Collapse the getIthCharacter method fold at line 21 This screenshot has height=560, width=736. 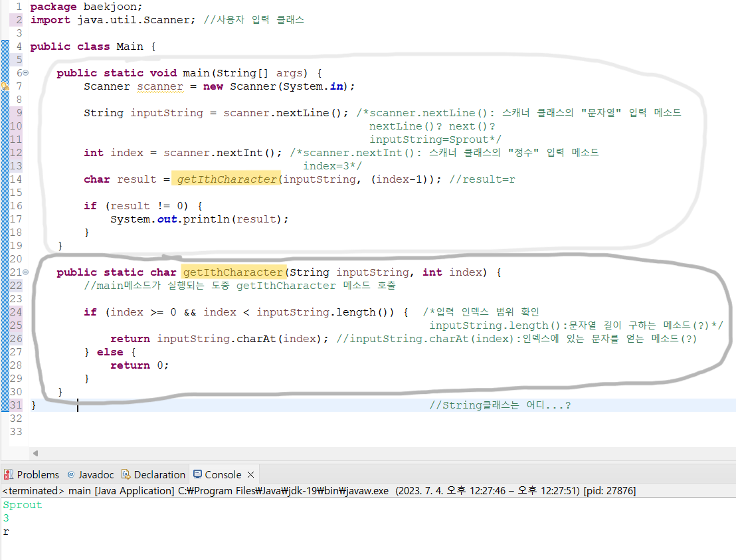pos(26,272)
